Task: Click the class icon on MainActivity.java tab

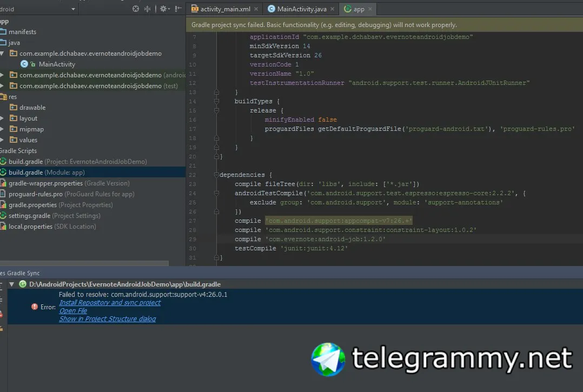Action: [271, 9]
